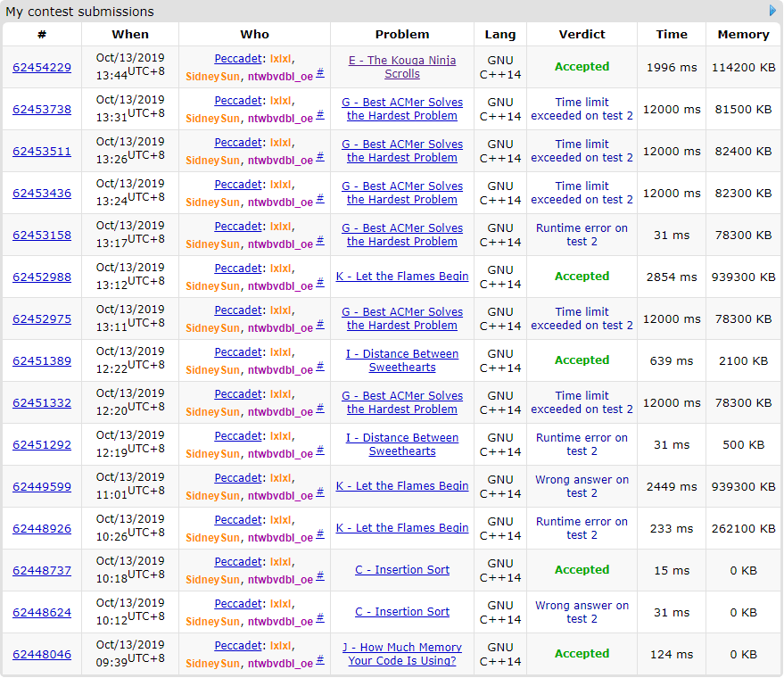Click the # icon in submission 62454229 row
Viewport: 784px width, 678px height.
click(320, 73)
